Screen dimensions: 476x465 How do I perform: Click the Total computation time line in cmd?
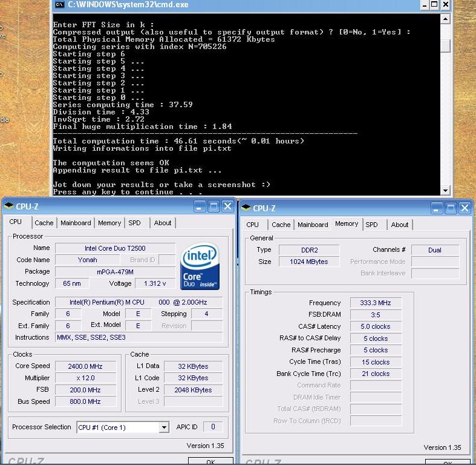(x=178, y=141)
